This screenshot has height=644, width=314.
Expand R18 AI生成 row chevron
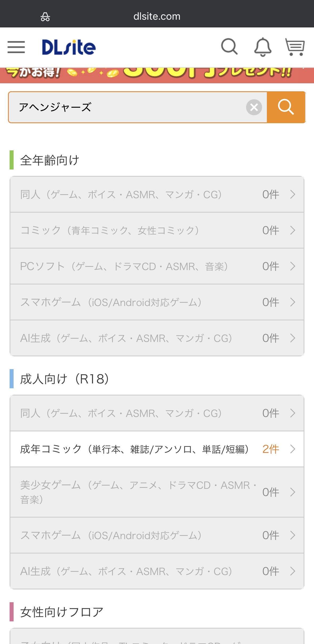(293, 571)
